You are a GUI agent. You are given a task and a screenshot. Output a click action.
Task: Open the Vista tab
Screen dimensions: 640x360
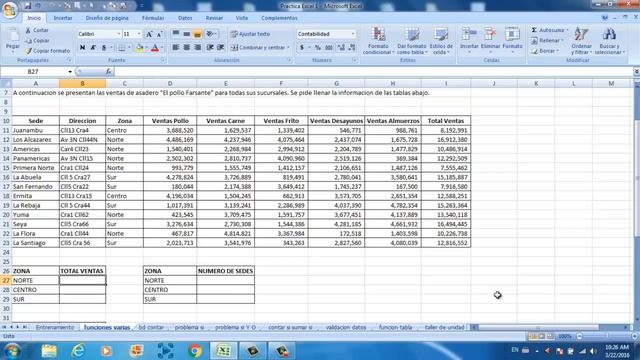tap(242, 18)
